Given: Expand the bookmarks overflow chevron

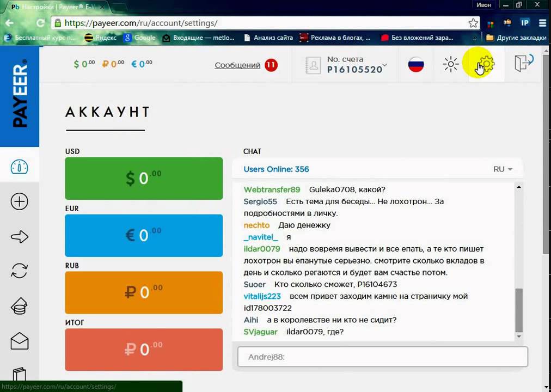Looking at the screenshot, I should coord(475,38).
